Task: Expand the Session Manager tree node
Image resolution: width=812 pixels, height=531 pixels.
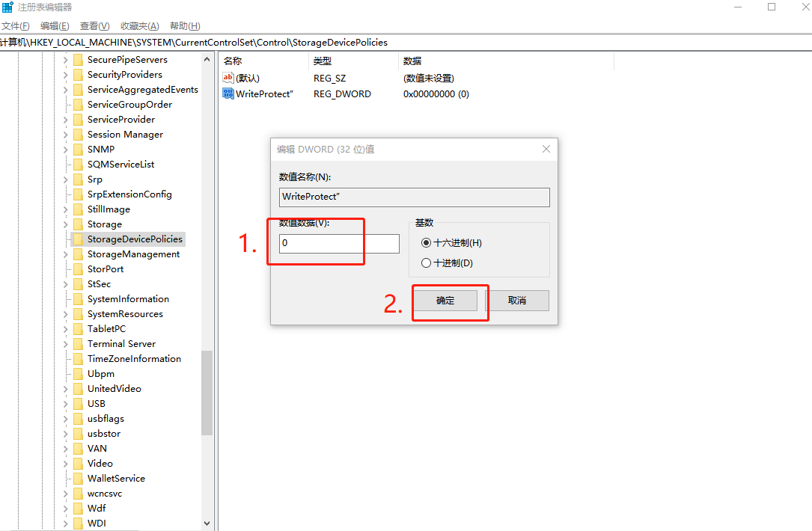Action: (65, 135)
